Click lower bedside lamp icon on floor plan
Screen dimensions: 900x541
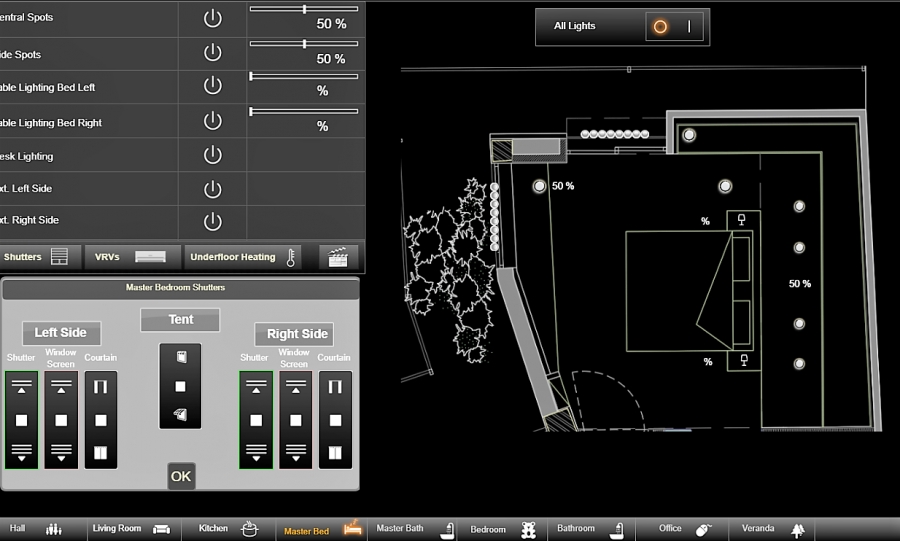tap(744, 360)
